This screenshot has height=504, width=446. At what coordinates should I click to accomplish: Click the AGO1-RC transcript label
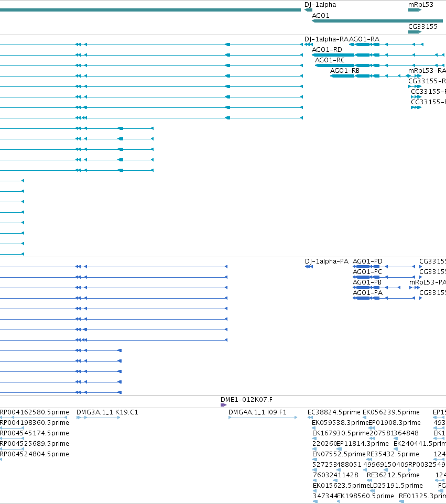(x=330, y=60)
